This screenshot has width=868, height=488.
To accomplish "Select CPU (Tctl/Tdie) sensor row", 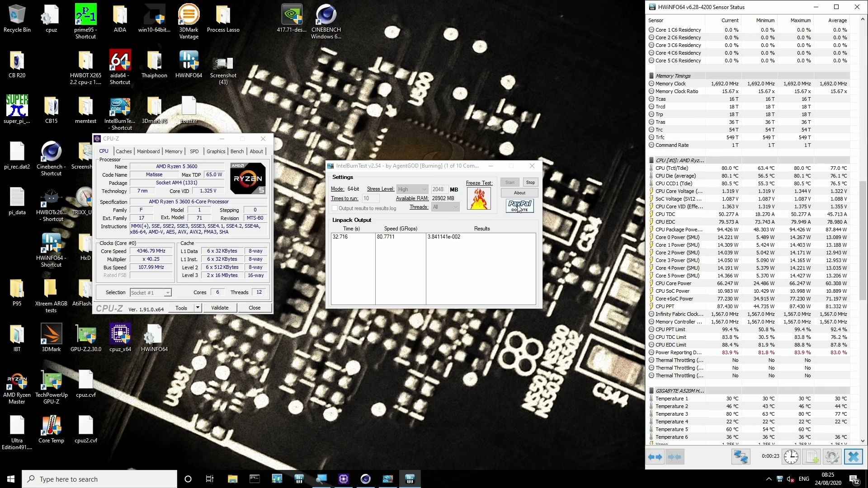I will [x=749, y=168].
